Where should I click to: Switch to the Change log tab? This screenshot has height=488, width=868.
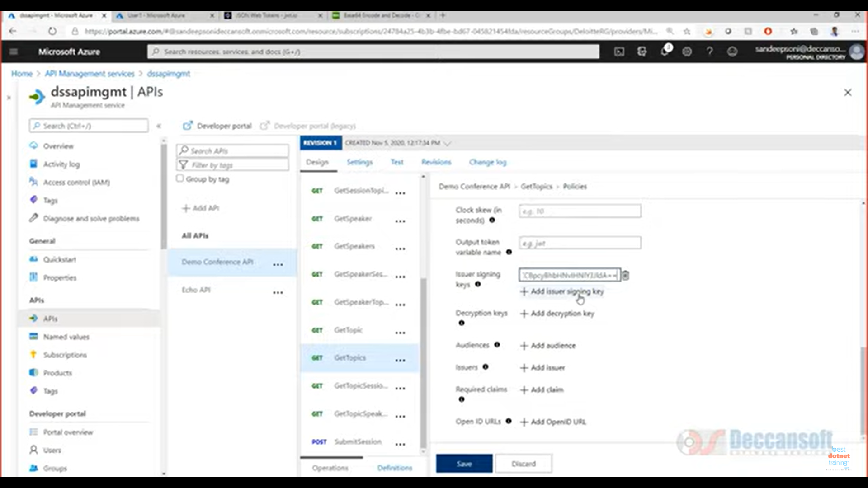tap(488, 162)
